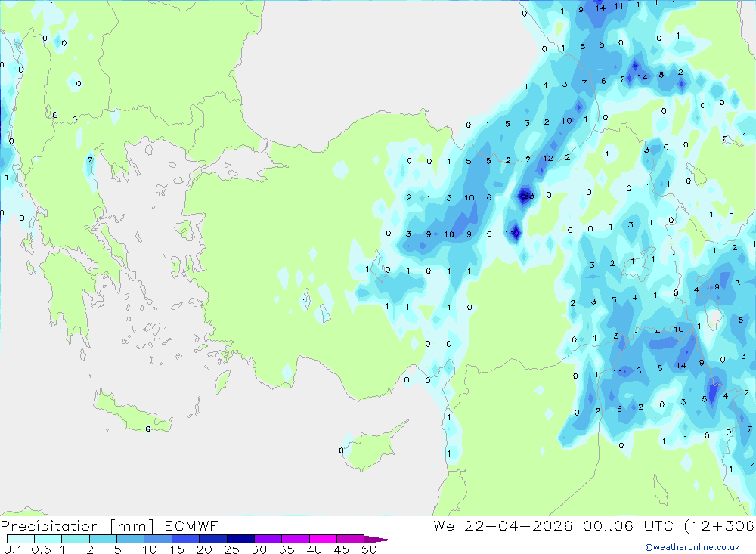Select the legend swatch between 45 and 50

[350, 539]
